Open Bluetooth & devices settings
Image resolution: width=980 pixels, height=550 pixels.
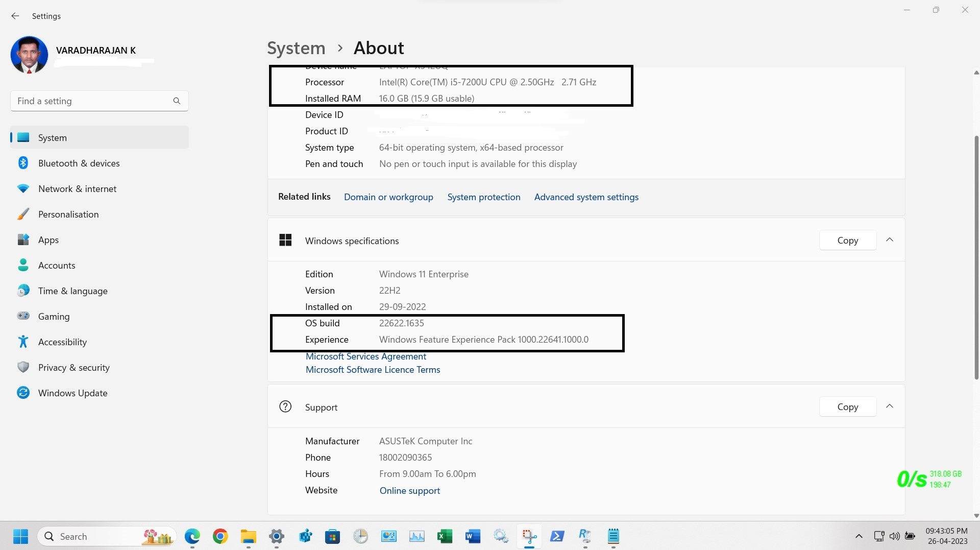[100, 163]
